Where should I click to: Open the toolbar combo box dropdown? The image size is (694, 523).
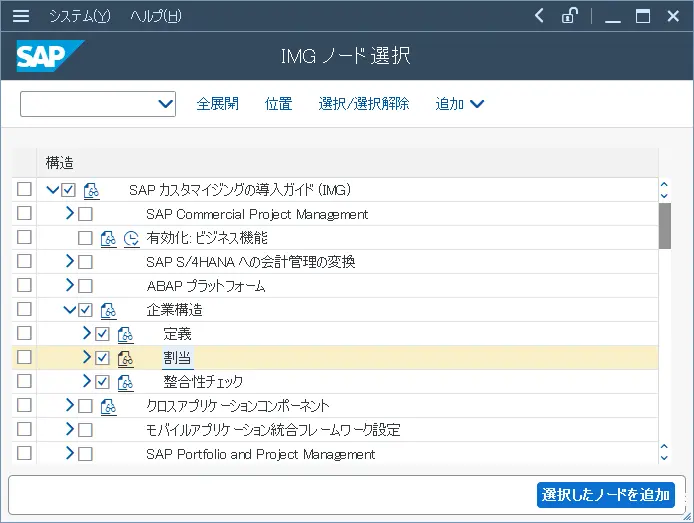click(165, 104)
